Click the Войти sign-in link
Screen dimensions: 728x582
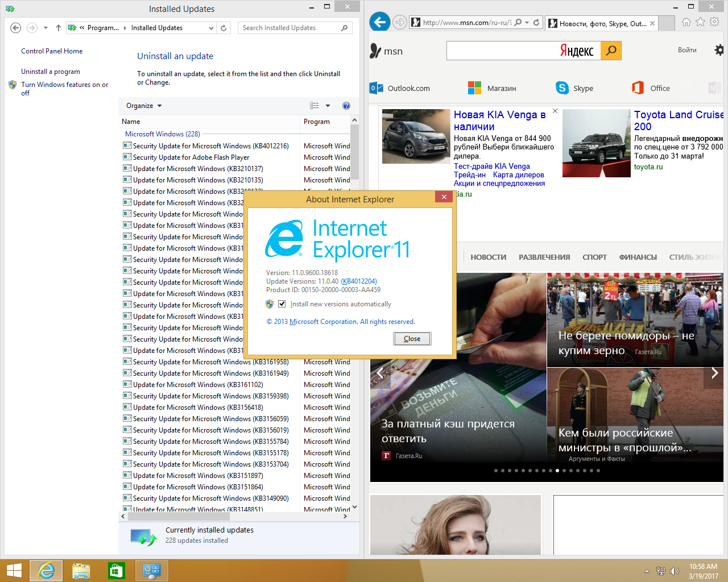[687, 50]
